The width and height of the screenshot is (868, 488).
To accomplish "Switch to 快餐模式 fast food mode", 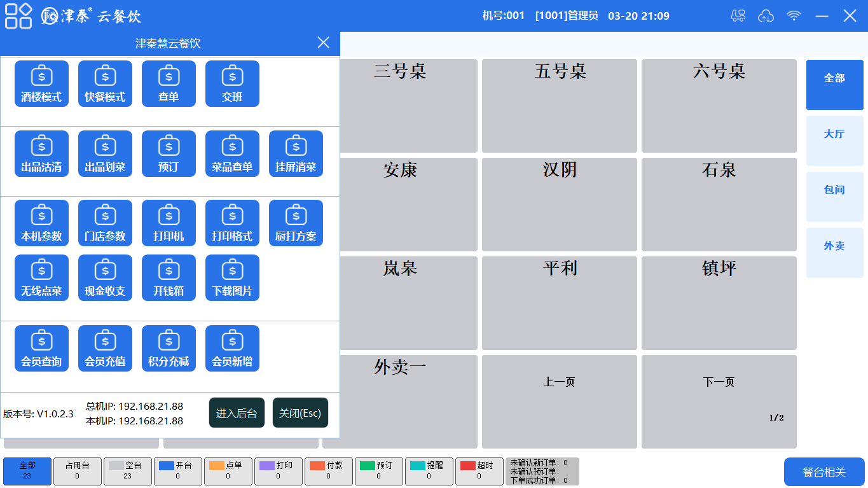I will tap(105, 83).
